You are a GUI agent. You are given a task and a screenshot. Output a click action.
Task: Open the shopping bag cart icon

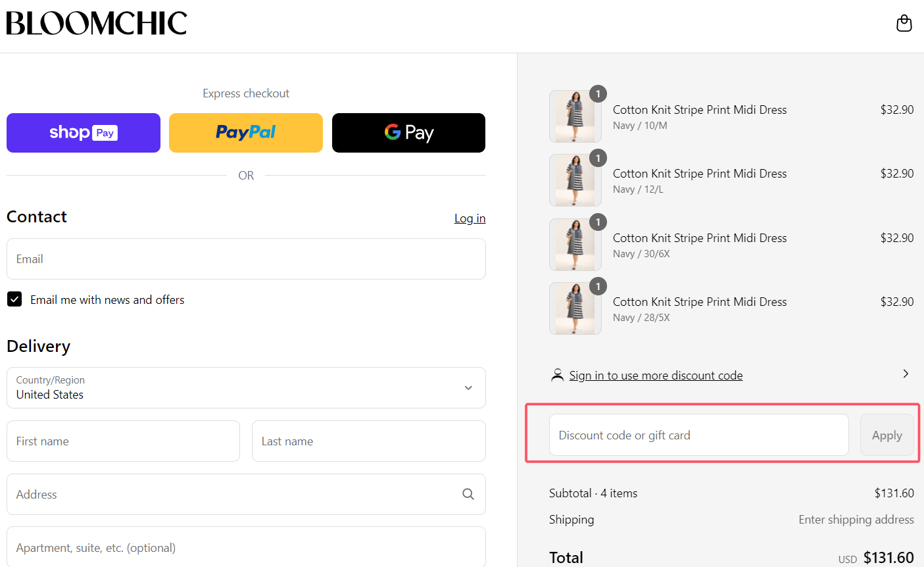click(904, 23)
